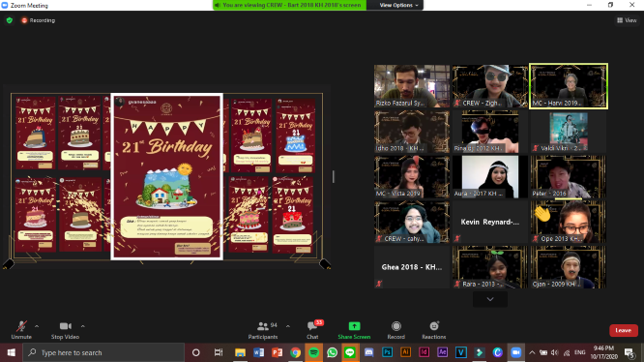Open LINE app from taskbar
644x362 pixels.
click(350, 352)
